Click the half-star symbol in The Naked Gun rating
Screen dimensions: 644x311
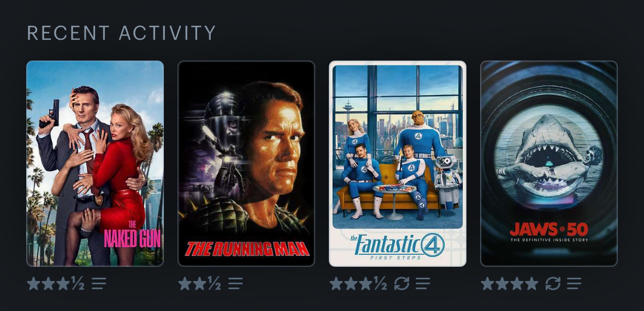click(x=78, y=283)
